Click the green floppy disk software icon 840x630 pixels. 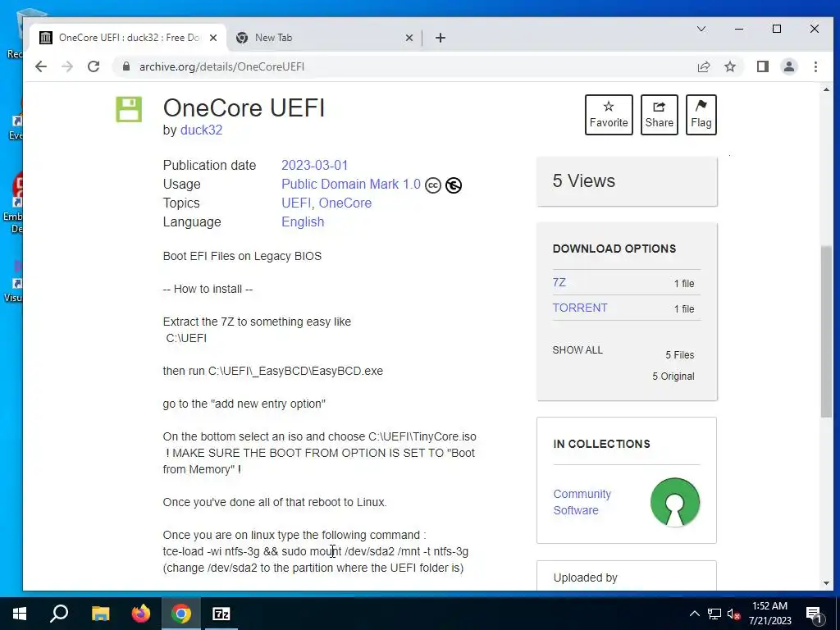click(129, 109)
